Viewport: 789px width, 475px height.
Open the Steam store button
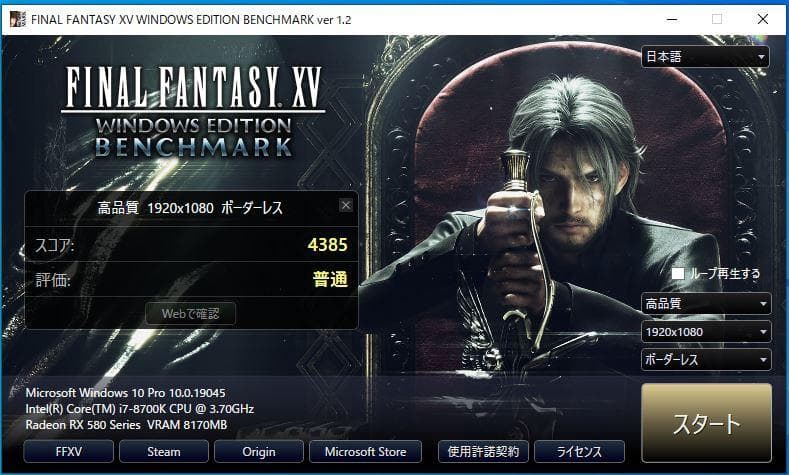[163, 452]
